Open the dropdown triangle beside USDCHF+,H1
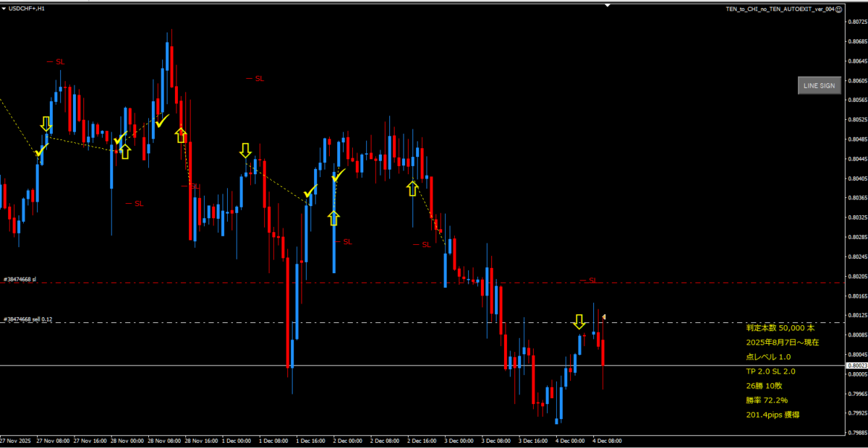The height and width of the screenshot is (448, 868). (x=4, y=9)
